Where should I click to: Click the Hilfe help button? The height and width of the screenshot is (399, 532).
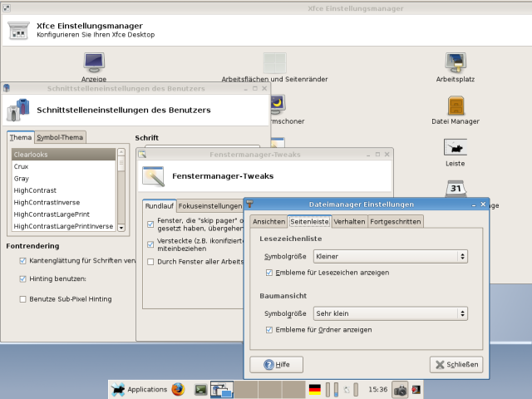[277, 364]
